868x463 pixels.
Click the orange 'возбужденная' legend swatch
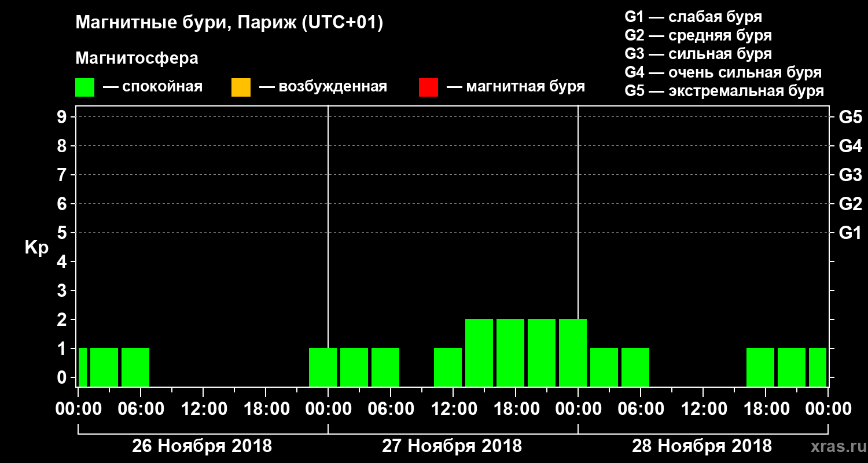pos(241,87)
